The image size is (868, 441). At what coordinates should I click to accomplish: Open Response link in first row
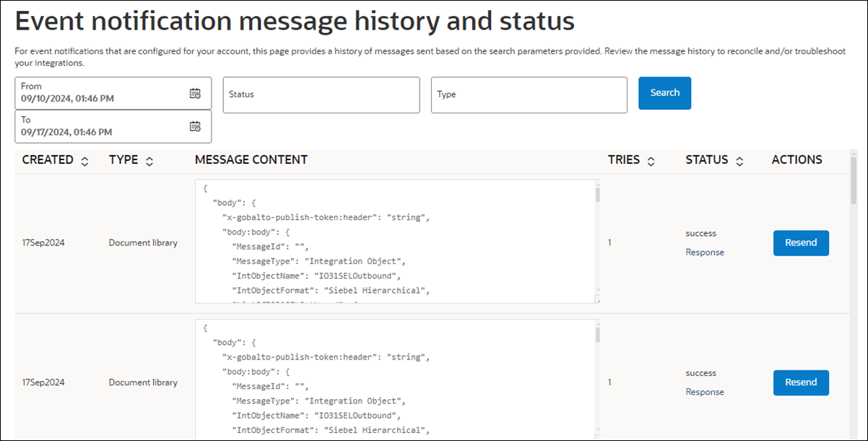click(x=705, y=253)
